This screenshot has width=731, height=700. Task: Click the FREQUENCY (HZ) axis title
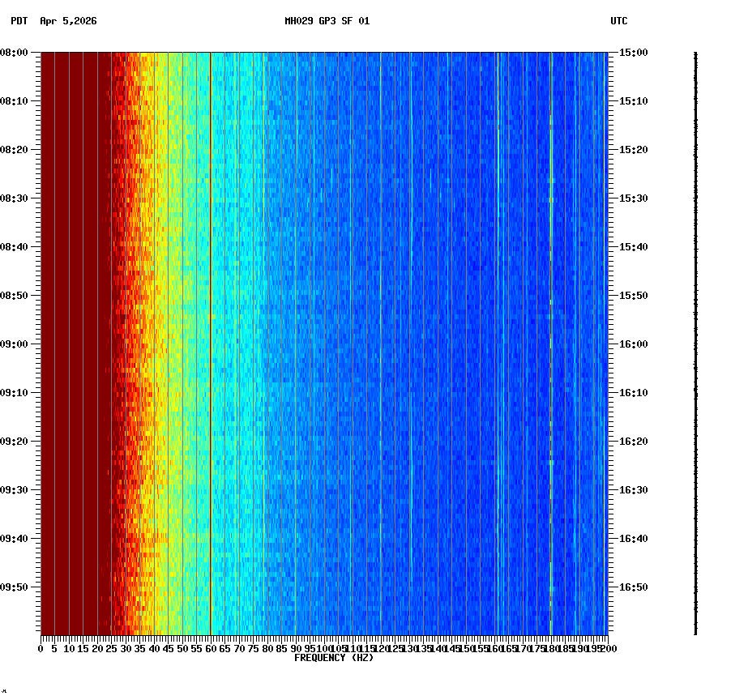point(334,657)
